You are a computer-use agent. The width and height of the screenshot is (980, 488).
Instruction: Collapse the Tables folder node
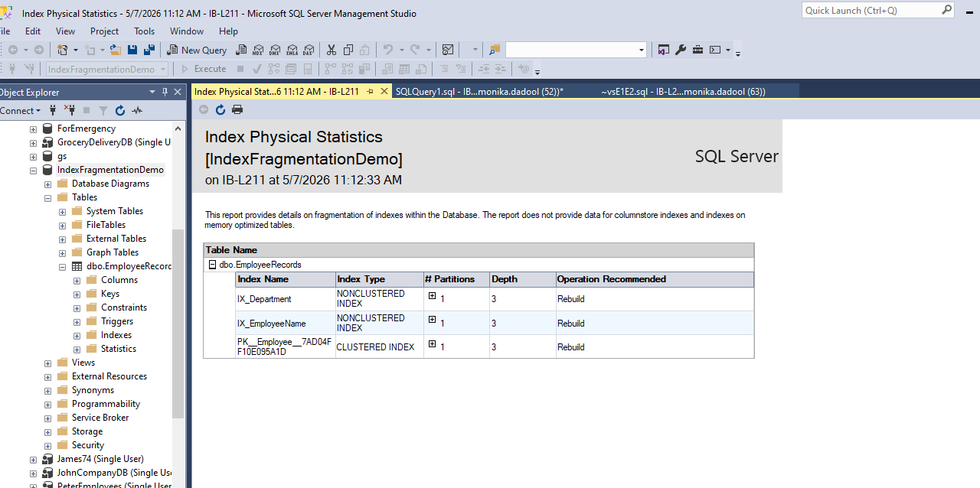click(x=47, y=197)
